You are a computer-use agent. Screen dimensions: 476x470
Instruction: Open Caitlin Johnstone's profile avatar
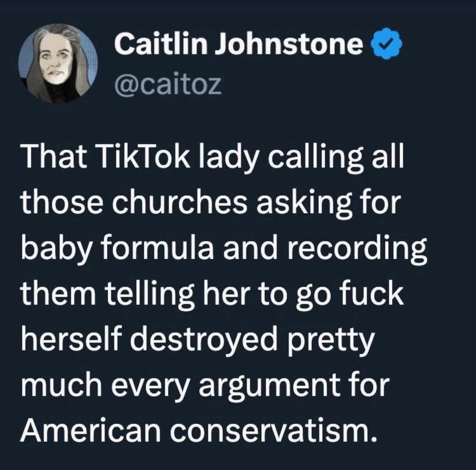point(58,63)
